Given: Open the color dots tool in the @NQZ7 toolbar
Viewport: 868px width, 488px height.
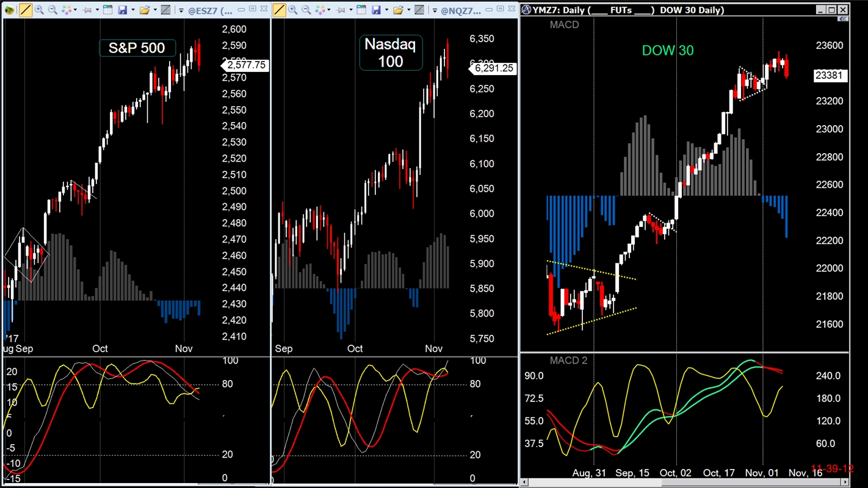Looking at the screenshot, I should (x=320, y=10).
